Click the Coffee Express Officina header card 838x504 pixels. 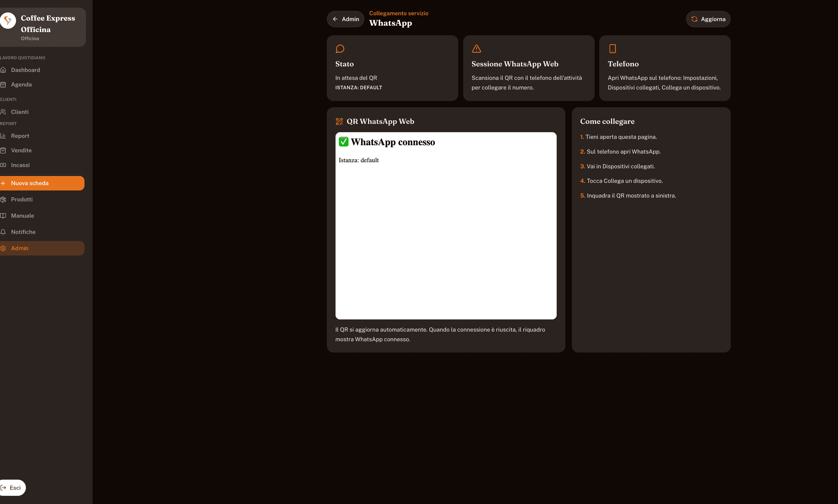tap(43, 27)
